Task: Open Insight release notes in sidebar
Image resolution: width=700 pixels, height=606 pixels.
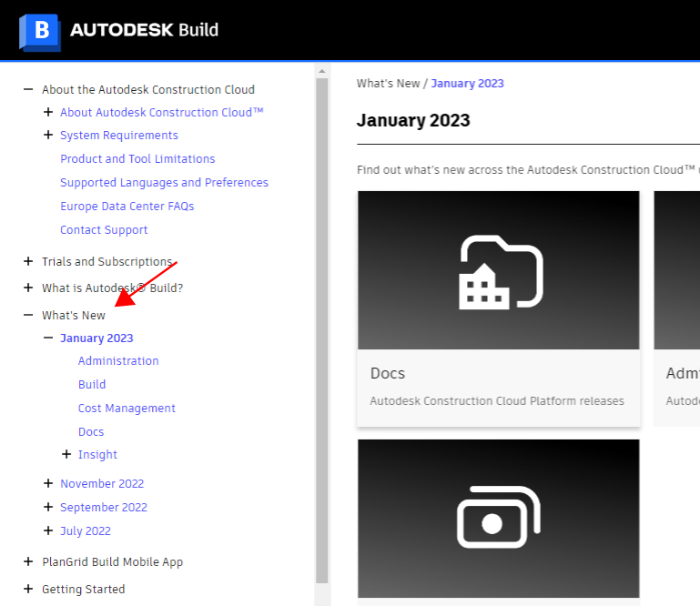Action: pos(97,455)
